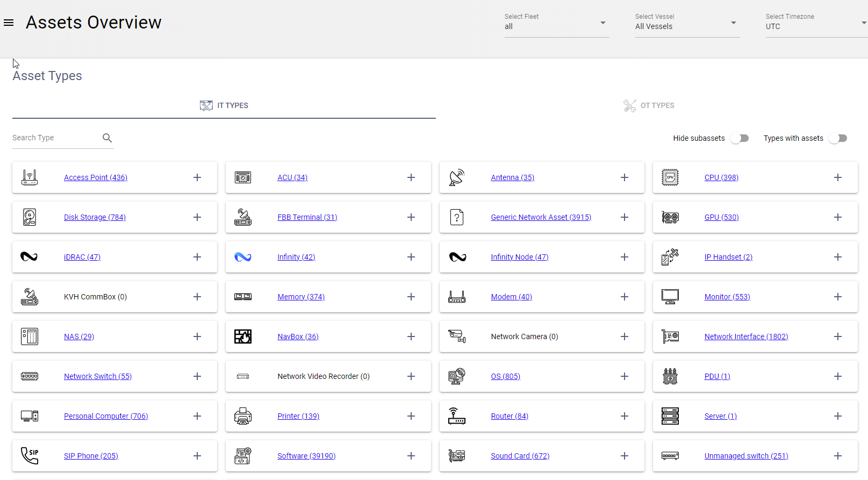Open the hamburger navigation menu
This screenshot has width=868, height=480.
point(9,23)
